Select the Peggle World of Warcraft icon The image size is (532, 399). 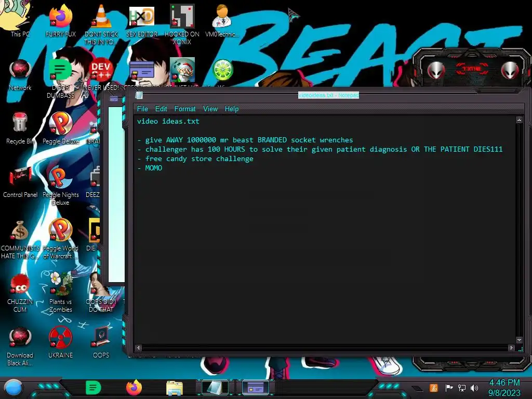(60, 239)
